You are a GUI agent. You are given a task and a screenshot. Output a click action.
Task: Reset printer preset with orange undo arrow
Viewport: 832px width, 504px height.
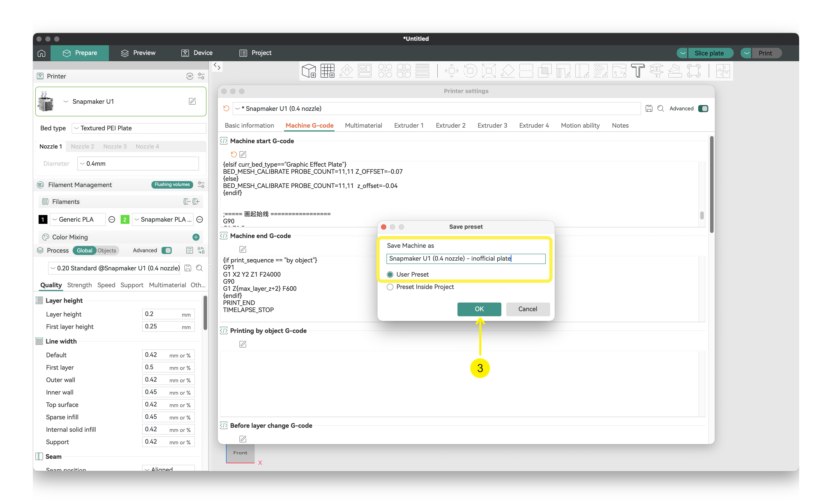pyautogui.click(x=226, y=108)
